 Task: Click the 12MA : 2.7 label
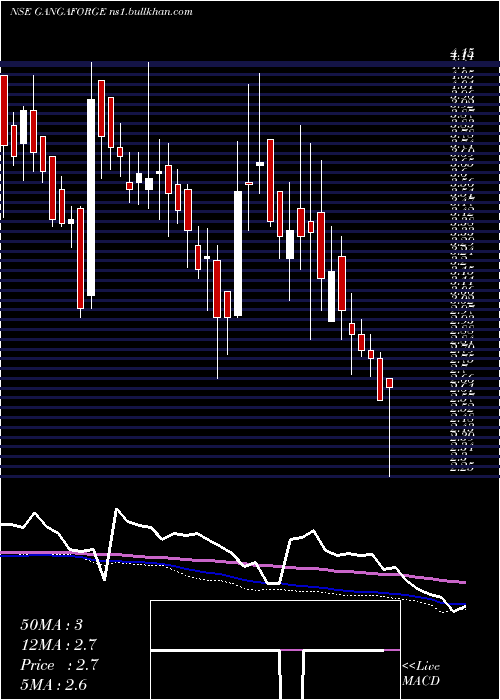pos(58,645)
